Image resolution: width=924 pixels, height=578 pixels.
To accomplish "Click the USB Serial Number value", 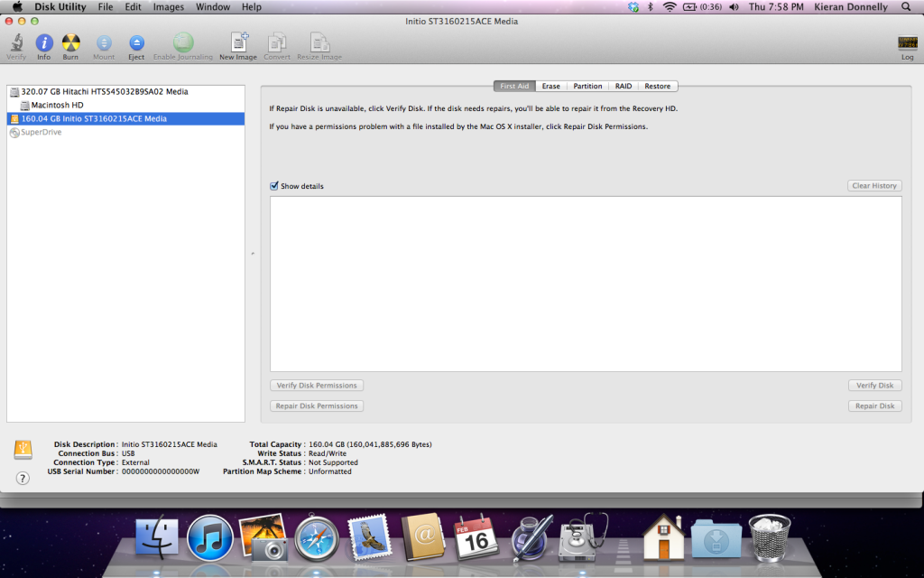I will [161, 471].
